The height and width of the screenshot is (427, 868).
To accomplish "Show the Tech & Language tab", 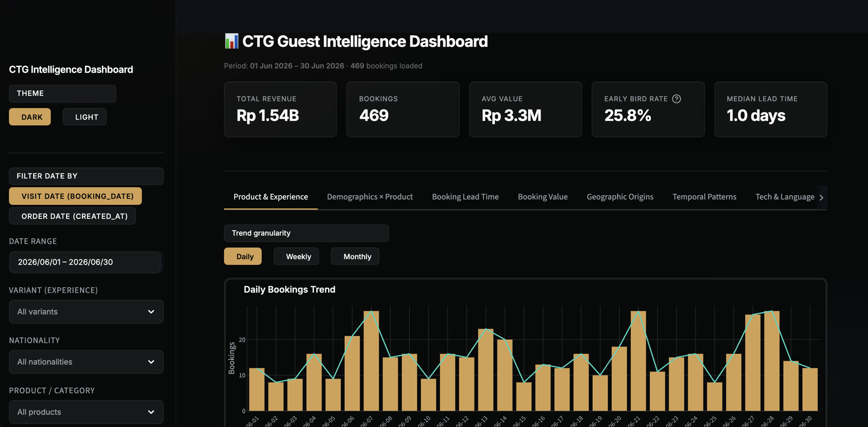I will (x=785, y=197).
